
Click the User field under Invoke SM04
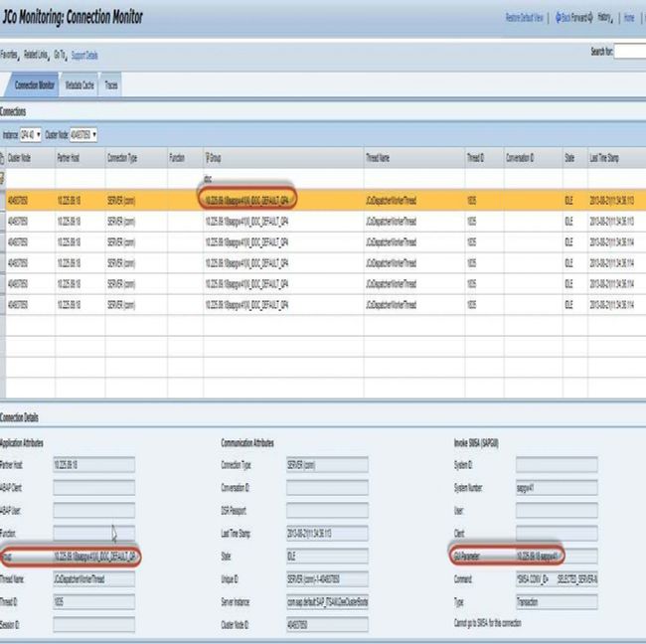[557, 511]
